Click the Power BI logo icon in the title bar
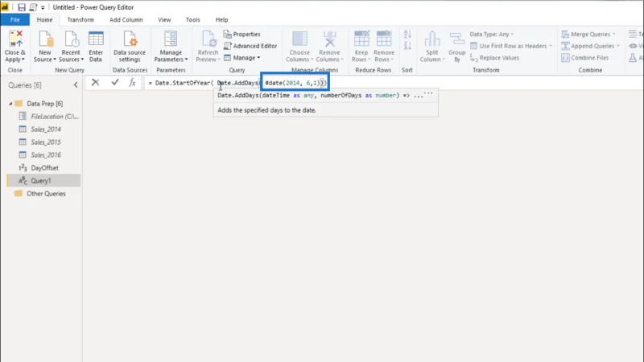The height and width of the screenshot is (362, 644). (x=5, y=7)
